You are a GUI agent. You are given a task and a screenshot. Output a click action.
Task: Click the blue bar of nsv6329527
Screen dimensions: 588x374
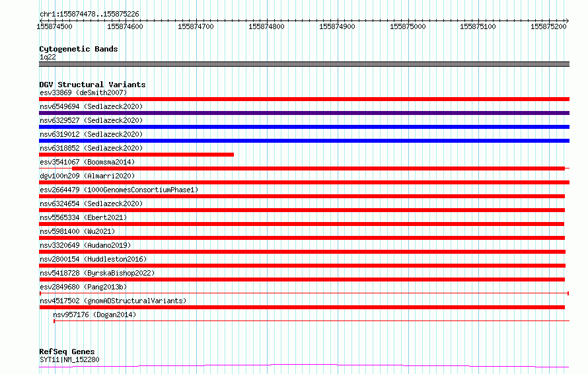(304, 127)
